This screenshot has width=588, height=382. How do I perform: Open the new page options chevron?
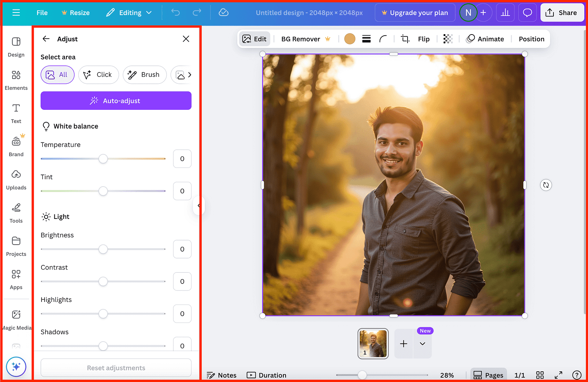(423, 344)
